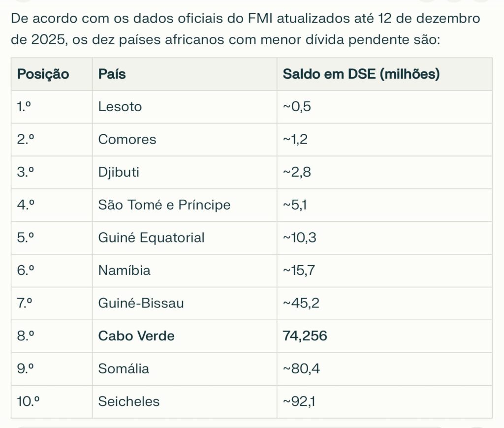The image size is (504, 428).
Task: Click the Guiné Equatorial cell
Action: coord(151,238)
